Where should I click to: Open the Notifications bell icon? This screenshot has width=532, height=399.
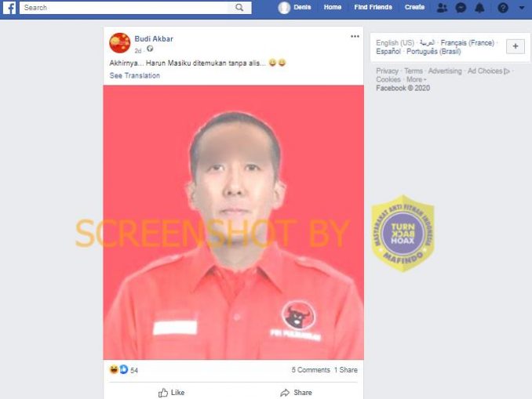(x=479, y=8)
